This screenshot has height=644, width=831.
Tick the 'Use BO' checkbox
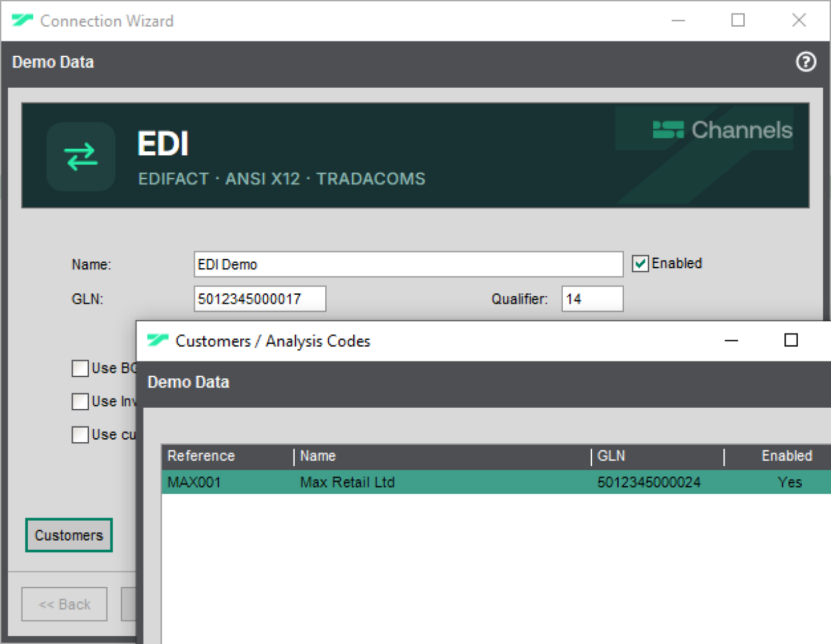pyautogui.click(x=80, y=369)
